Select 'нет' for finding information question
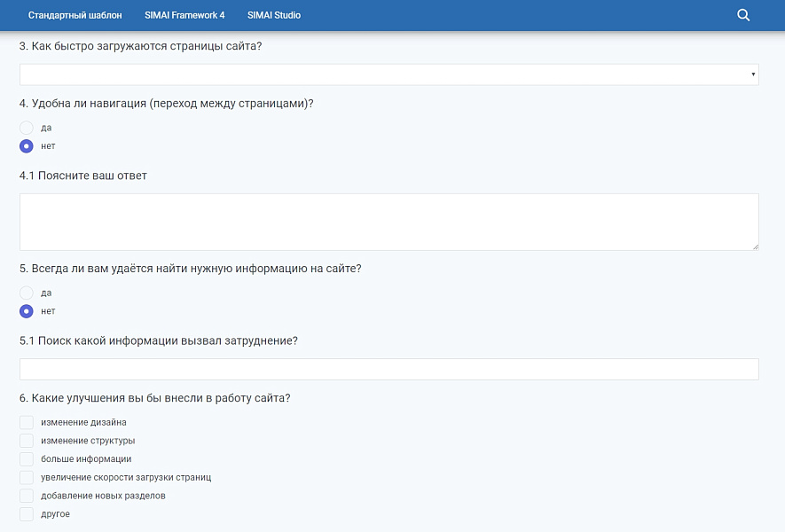The height and width of the screenshot is (532, 785). 27,311
